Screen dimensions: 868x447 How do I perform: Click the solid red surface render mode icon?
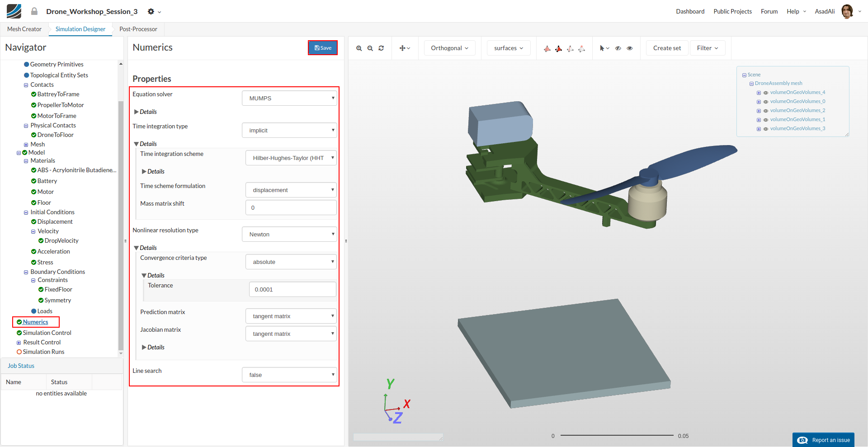(x=559, y=48)
